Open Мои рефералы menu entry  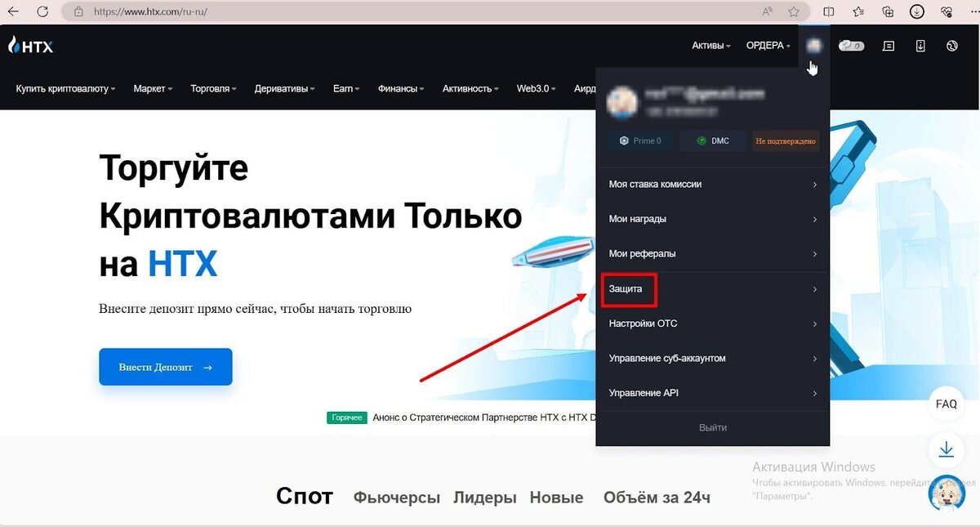click(713, 253)
